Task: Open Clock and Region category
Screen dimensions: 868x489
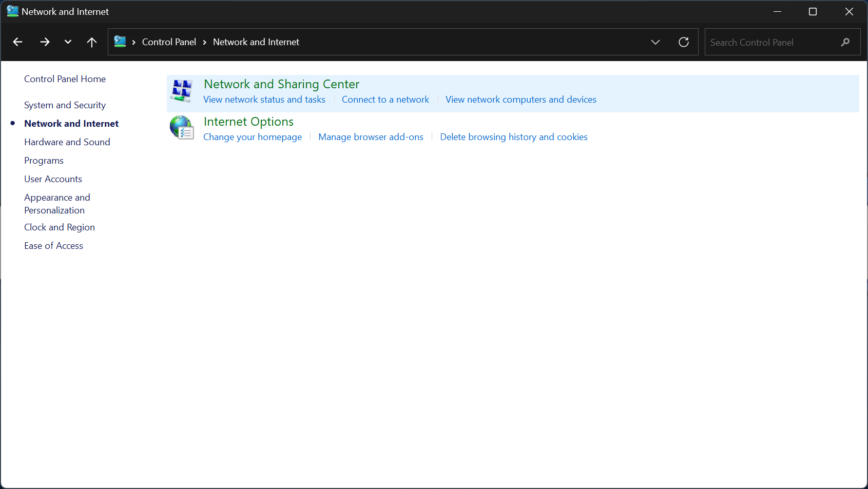Action: click(x=60, y=227)
